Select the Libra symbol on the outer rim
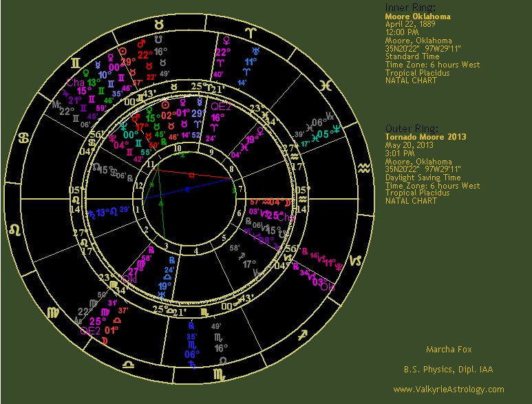This screenshot has height=404, width=532. [128, 363]
